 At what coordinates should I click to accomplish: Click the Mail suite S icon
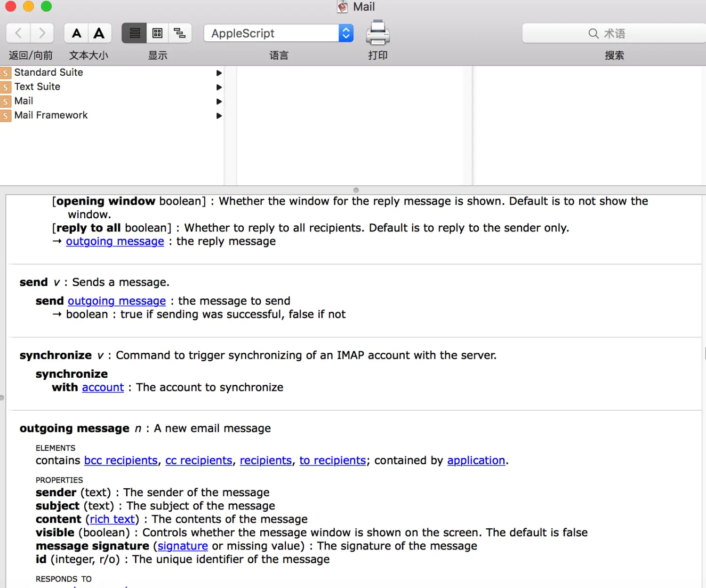(x=6, y=101)
